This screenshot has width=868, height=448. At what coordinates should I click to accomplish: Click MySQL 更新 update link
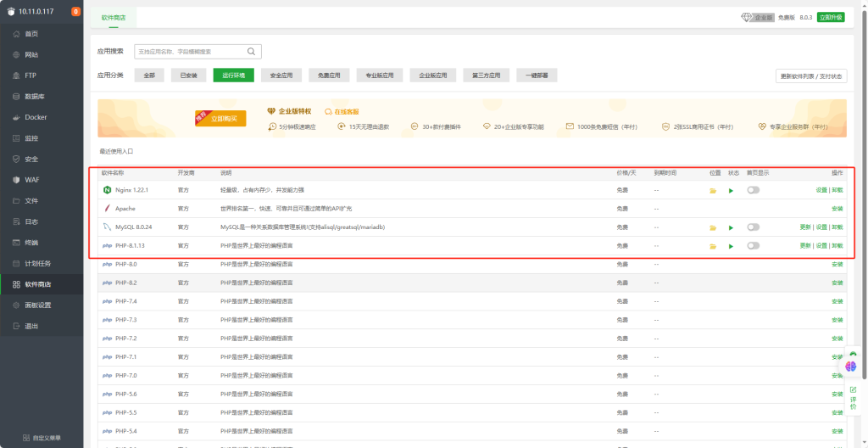(805, 227)
